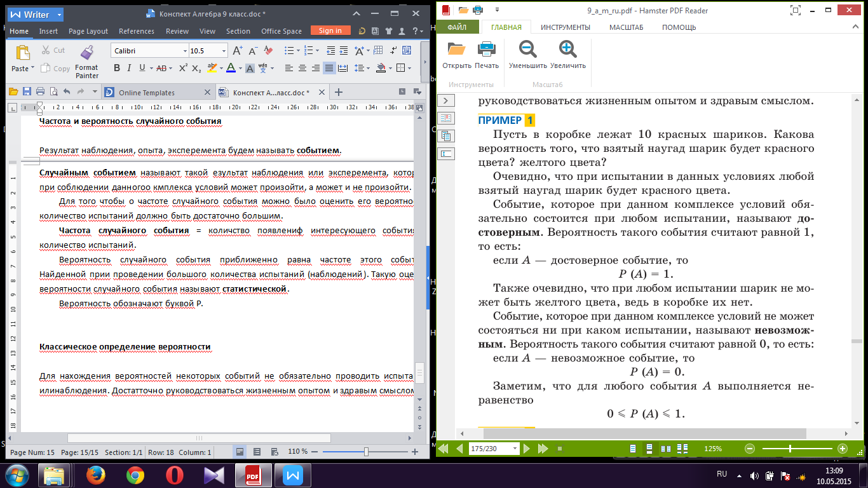This screenshot has height=488, width=868.
Task: Set paragraph alignment to left
Action: 289,68
